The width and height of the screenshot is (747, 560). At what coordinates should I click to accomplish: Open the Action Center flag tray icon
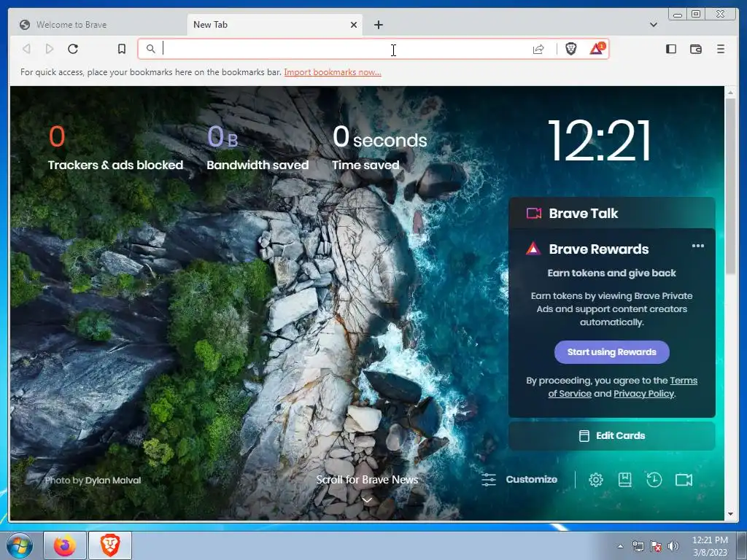[x=656, y=546]
